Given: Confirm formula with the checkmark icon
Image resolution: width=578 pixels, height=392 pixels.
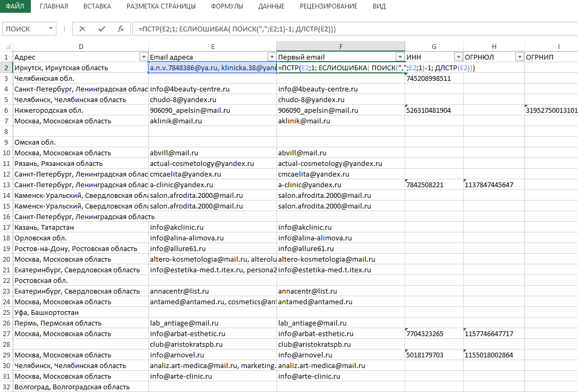Looking at the screenshot, I should [102, 29].
